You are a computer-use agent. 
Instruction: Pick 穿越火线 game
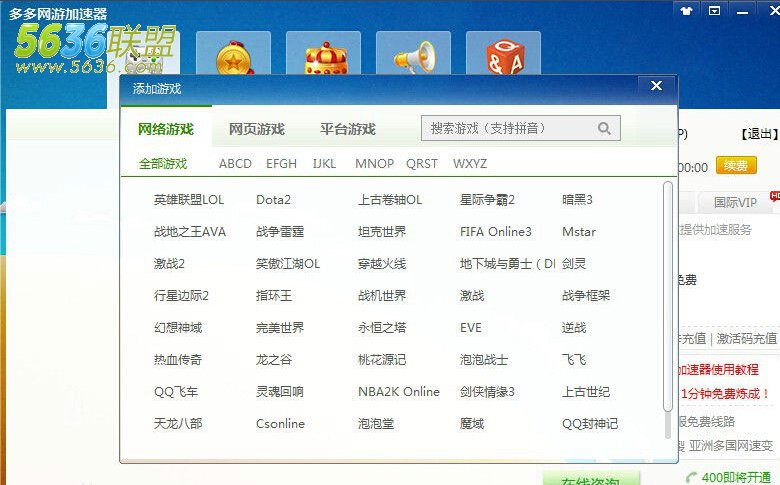382,264
